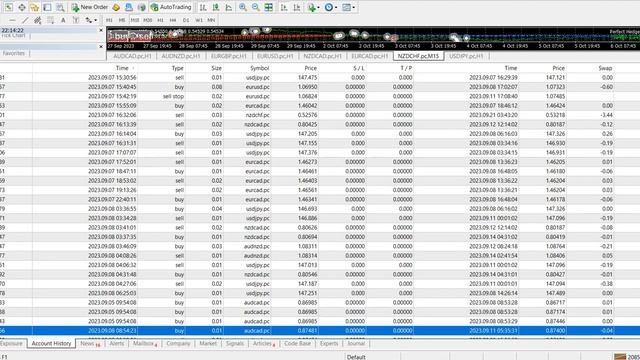The width and height of the screenshot is (640, 360).
Task: Open the NZDCAD.pc,H1 chart tab
Action: pos(322,56)
